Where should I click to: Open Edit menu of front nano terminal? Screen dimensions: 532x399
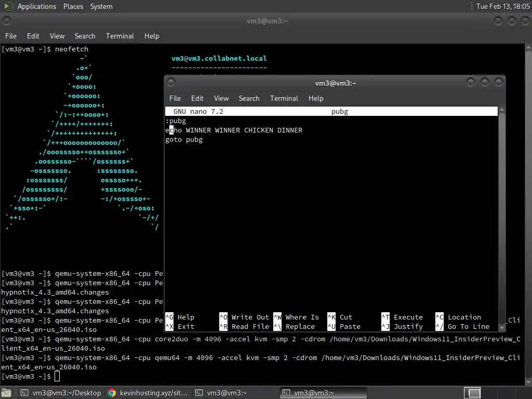(x=197, y=98)
